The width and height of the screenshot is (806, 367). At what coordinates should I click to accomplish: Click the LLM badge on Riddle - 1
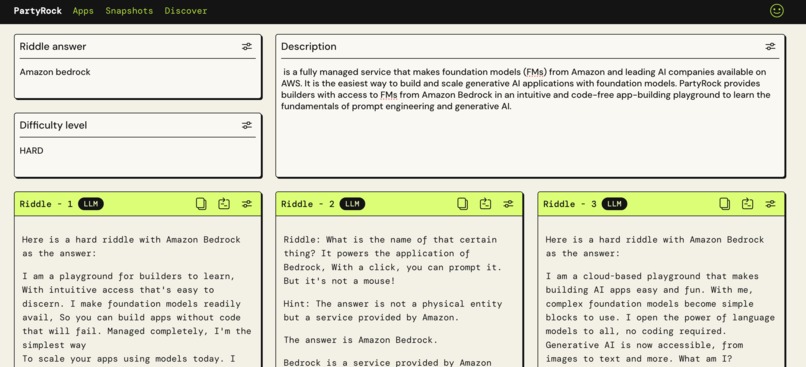coord(91,204)
